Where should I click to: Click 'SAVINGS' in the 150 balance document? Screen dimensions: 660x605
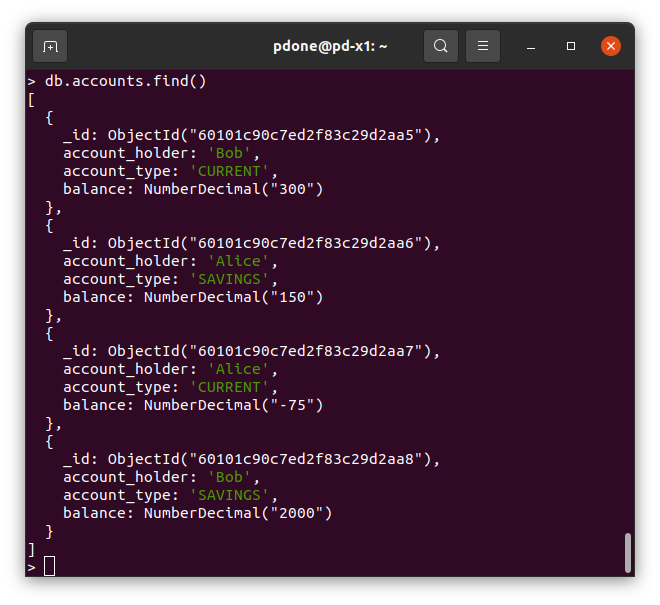point(229,279)
